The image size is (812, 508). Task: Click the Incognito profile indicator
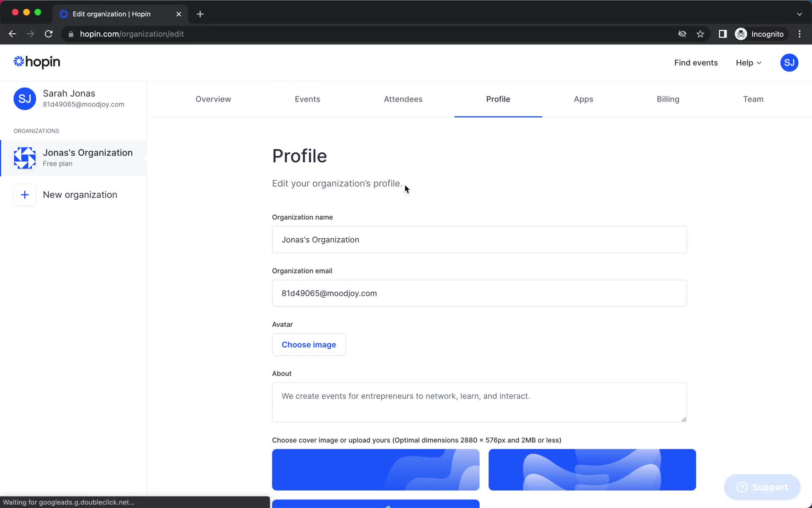(760, 34)
